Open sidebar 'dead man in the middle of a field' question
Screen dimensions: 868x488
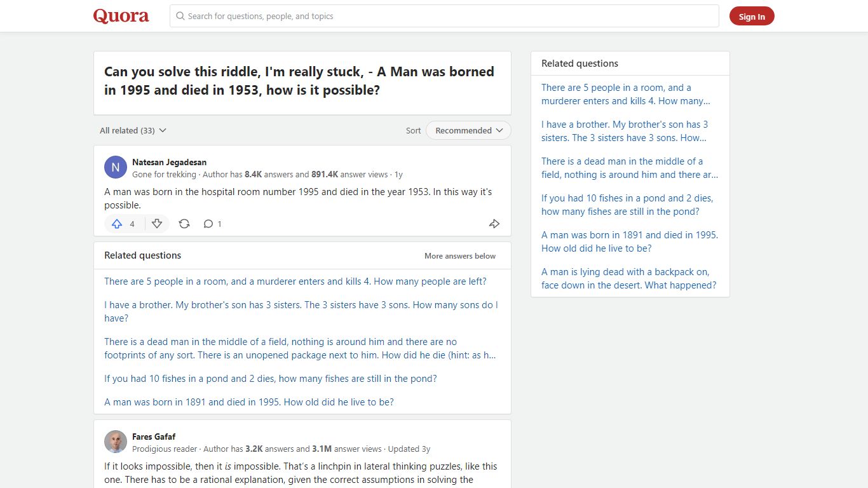pos(630,168)
